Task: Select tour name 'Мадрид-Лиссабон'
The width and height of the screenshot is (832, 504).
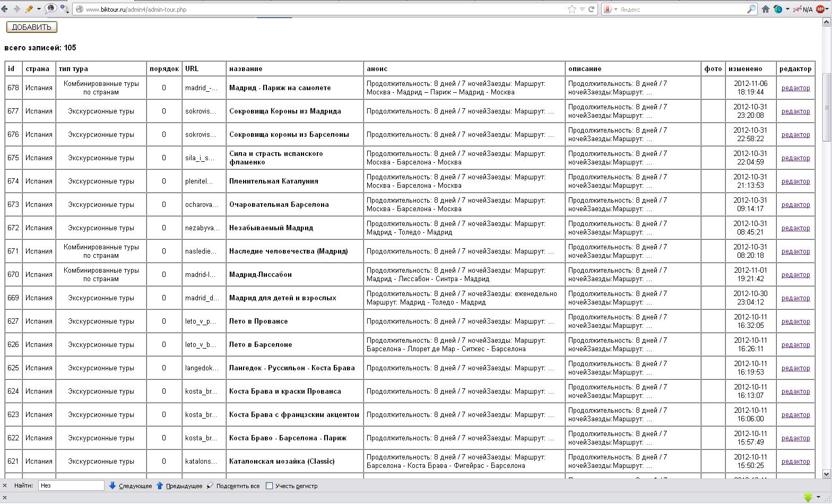Action: (261, 275)
